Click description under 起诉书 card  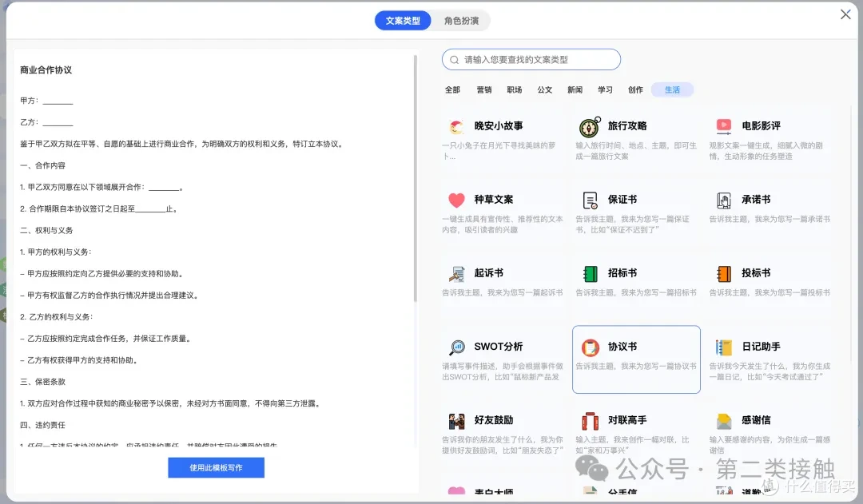tap(502, 292)
